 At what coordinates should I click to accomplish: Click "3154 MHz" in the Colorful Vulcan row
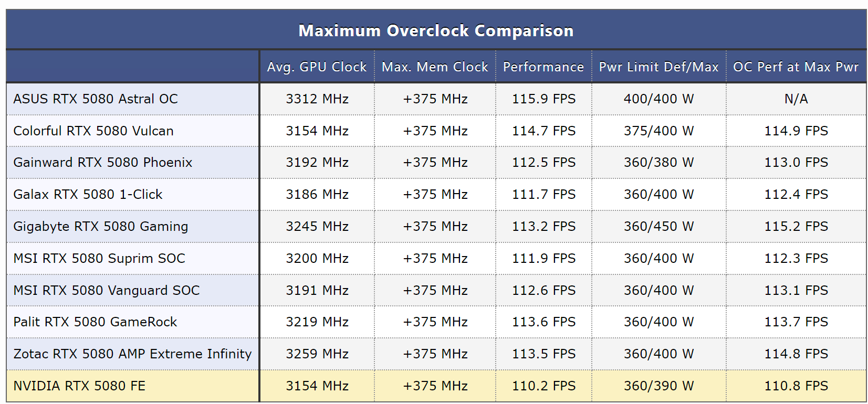point(317,131)
